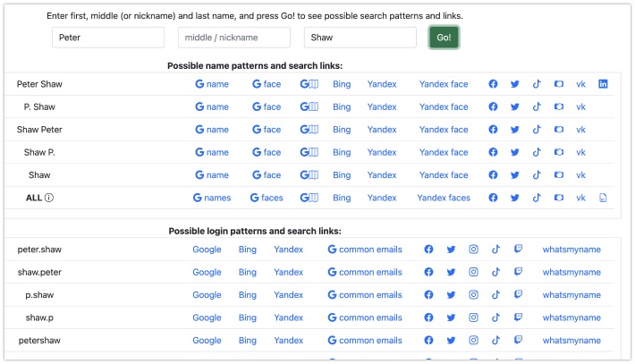
Task: Open Twitch search for peter.shaw login
Action: tap(518, 249)
